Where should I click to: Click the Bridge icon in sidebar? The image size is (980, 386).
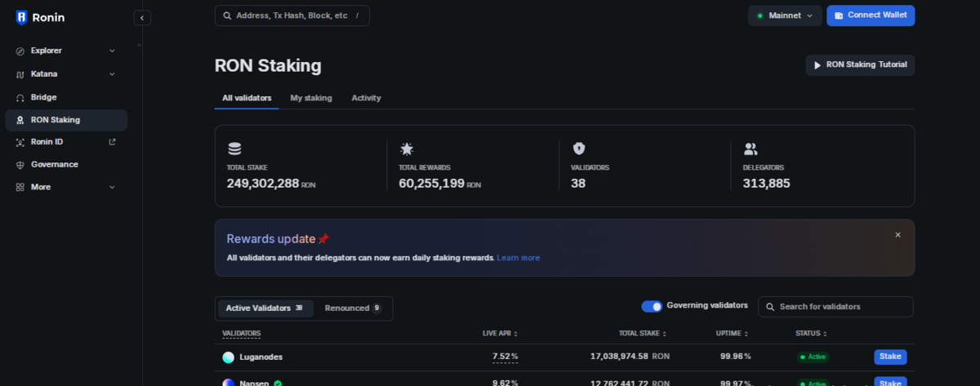pos(20,97)
